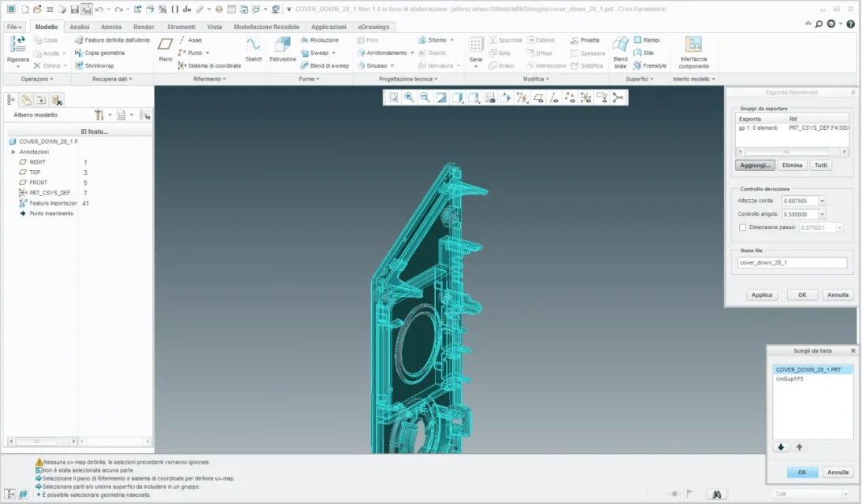862x504 pixels.
Task: Click the Refit zoom icon in graphics toolbar
Action: 393,98
